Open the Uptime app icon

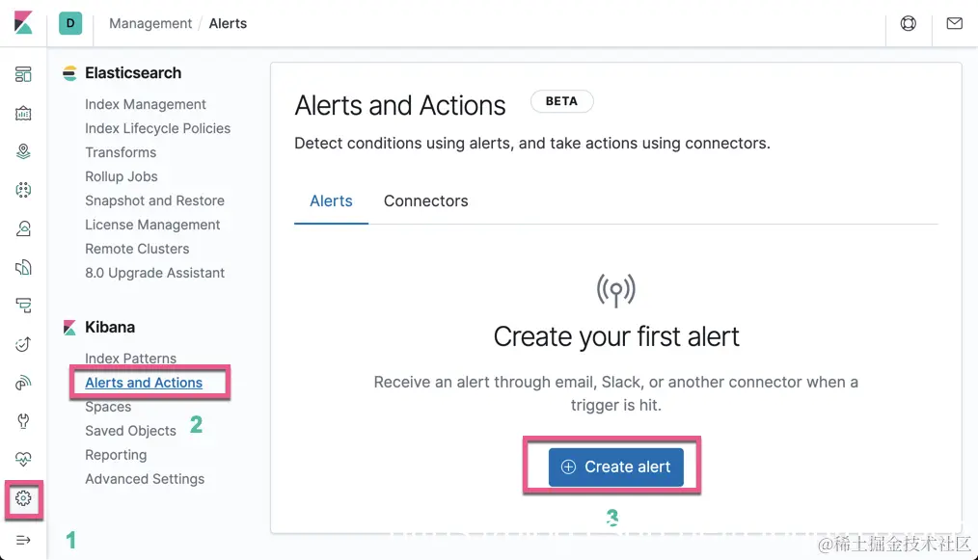tap(23, 344)
